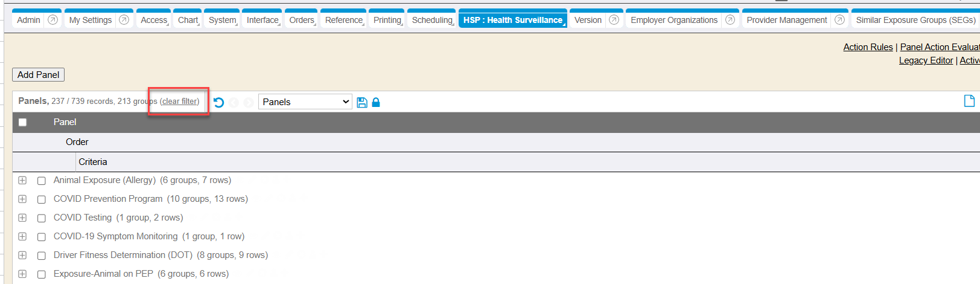The width and height of the screenshot is (980, 284).
Task: Toggle the select-all checkbox in Panel header
Action: click(23, 122)
